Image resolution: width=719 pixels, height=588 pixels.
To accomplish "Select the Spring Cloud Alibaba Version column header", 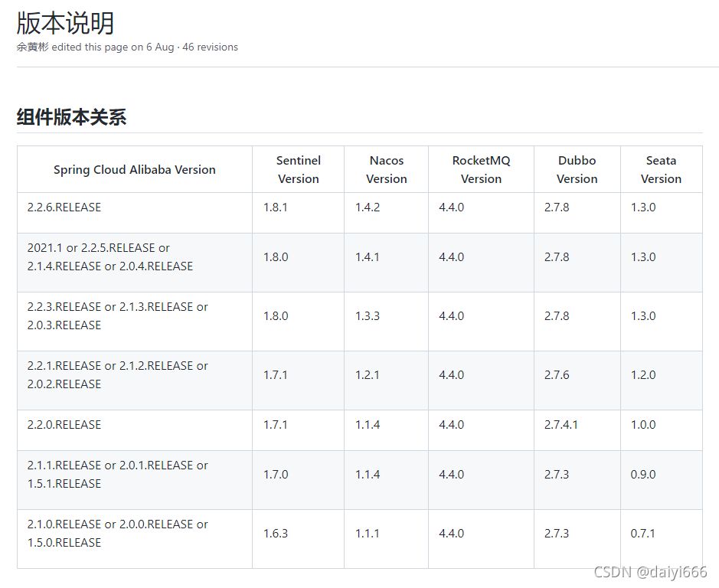I will coord(135,170).
